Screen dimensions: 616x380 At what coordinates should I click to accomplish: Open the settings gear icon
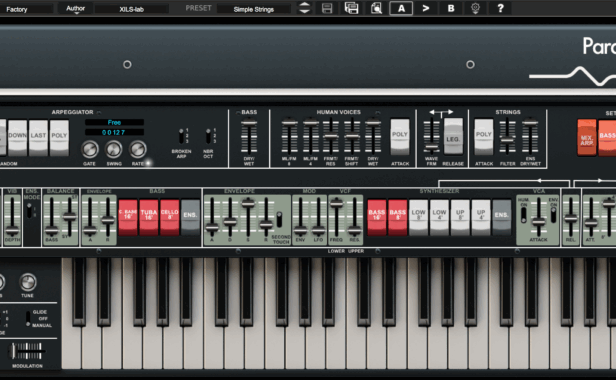pos(475,8)
